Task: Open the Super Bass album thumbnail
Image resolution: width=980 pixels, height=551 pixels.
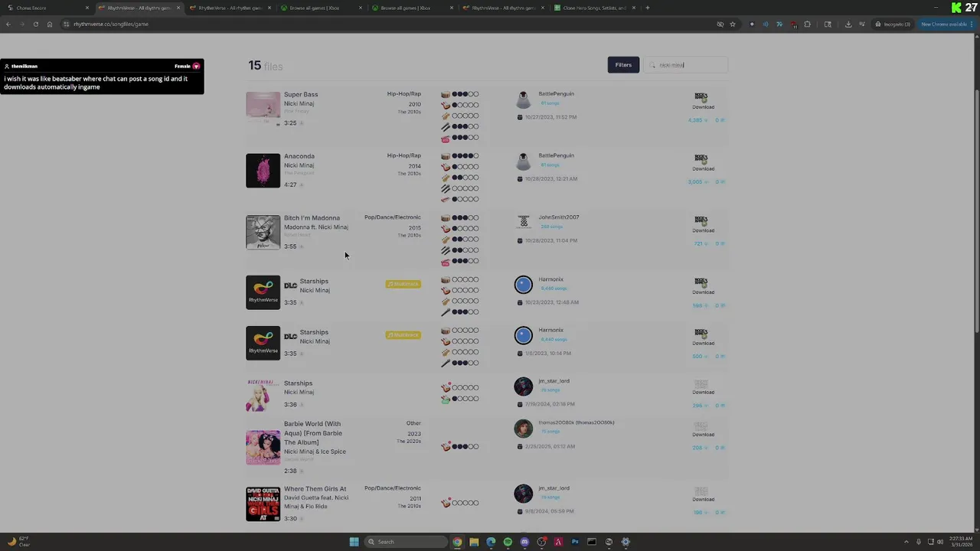Action: 263,109
